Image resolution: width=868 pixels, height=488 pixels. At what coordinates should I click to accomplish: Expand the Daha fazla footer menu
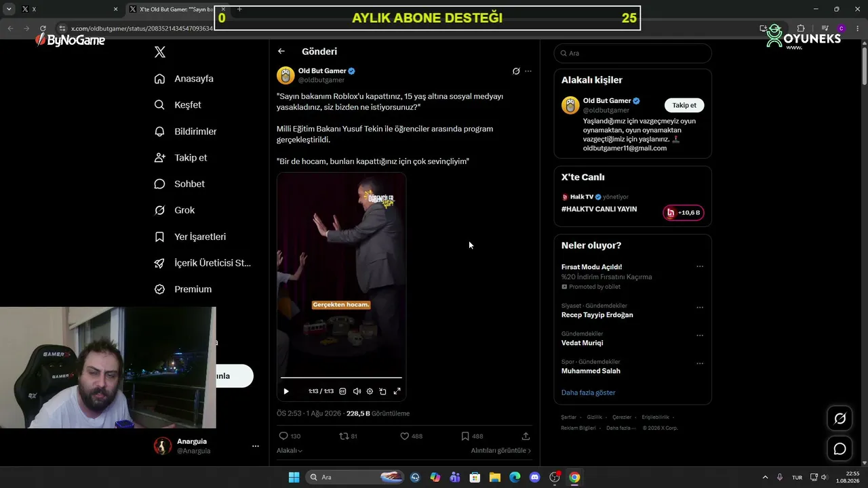(621, 428)
